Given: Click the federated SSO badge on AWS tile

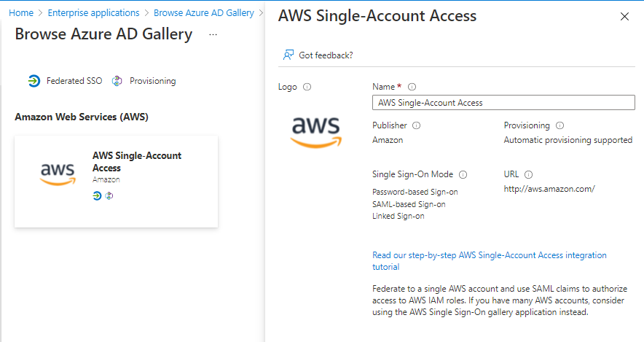Looking at the screenshot, I should click(x=97, y=195).
